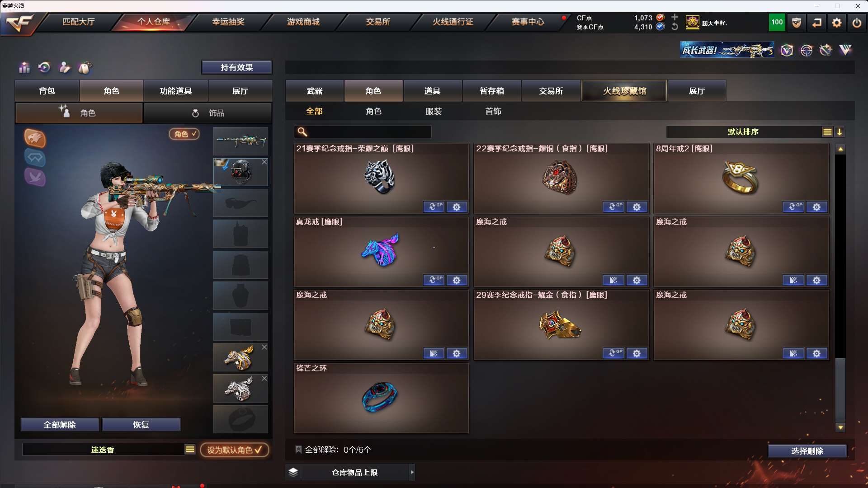The width and height of the screenshot is (868, 488).
Task: Expand the 仓库物品上限 arrow
Action: coord(412,472)
